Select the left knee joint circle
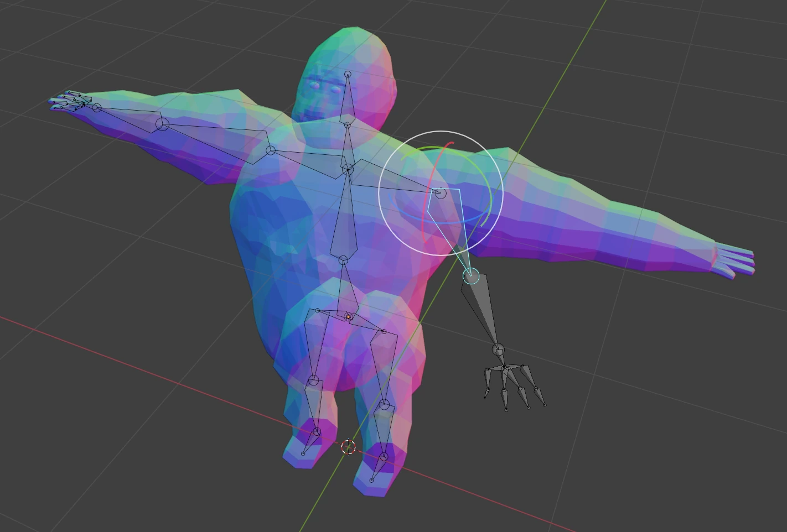 tap(314, 382)
